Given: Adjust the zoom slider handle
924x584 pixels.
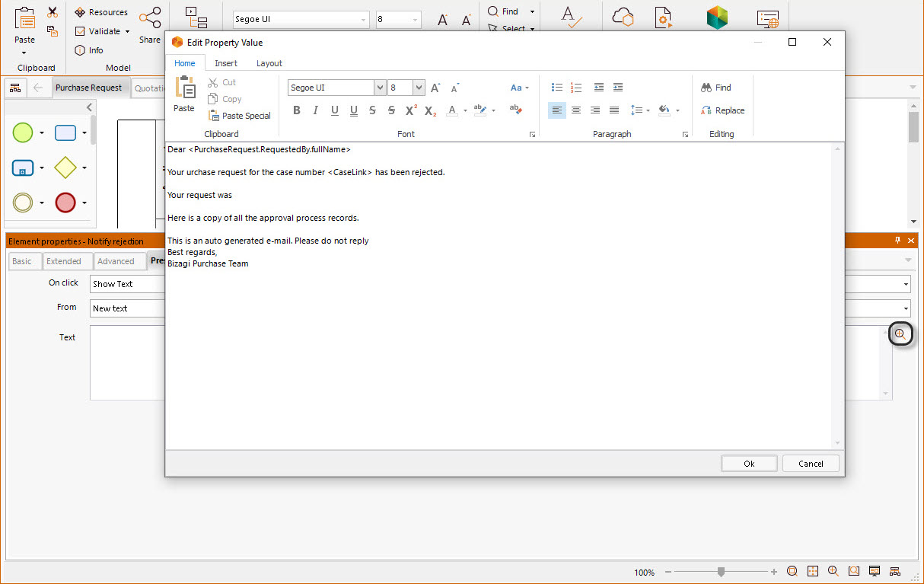Looking at the screenshot, I should click(721, 572).
